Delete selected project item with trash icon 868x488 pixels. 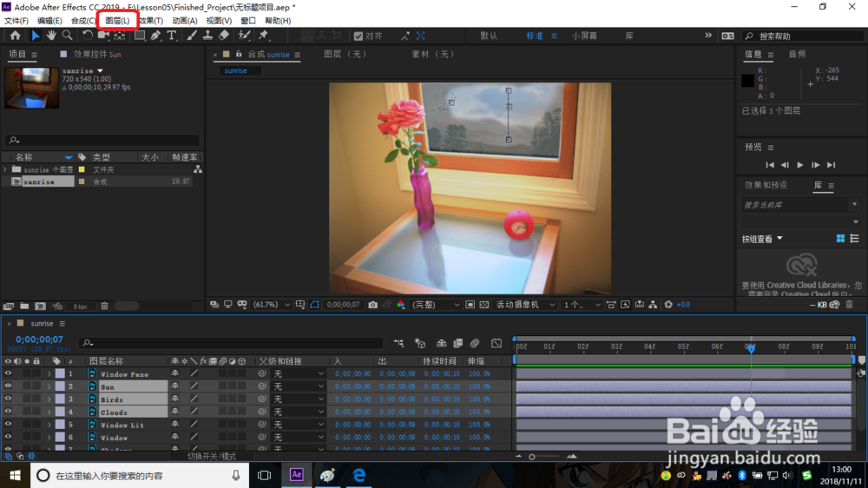tap(105, 306)
